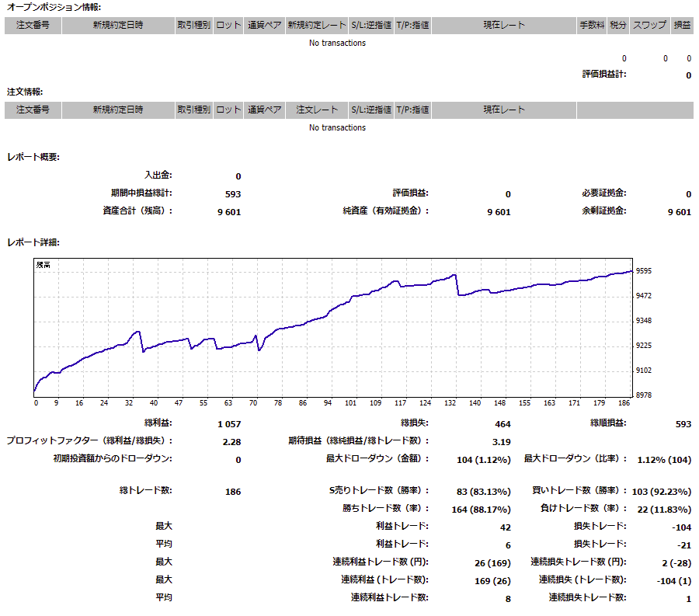Viewport: 699px width, 616px height.
Task: Click the 残高 legend label in chart
Action: [x=43, y=266]
